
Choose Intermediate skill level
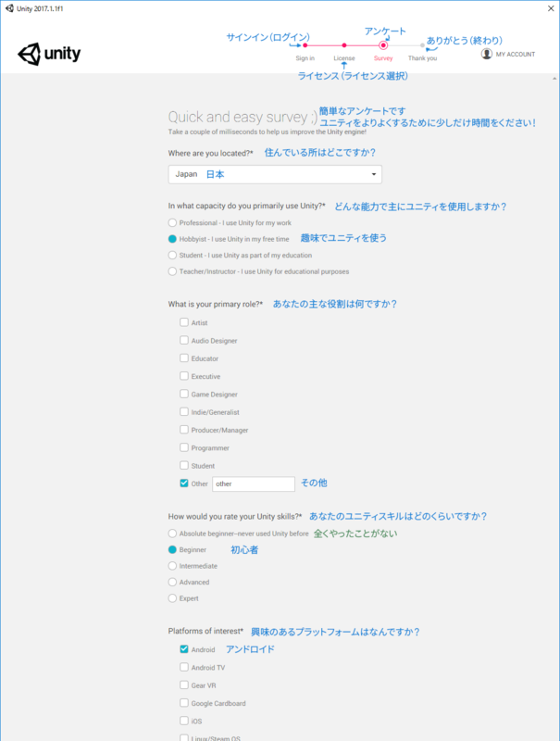tap(172, 566)
